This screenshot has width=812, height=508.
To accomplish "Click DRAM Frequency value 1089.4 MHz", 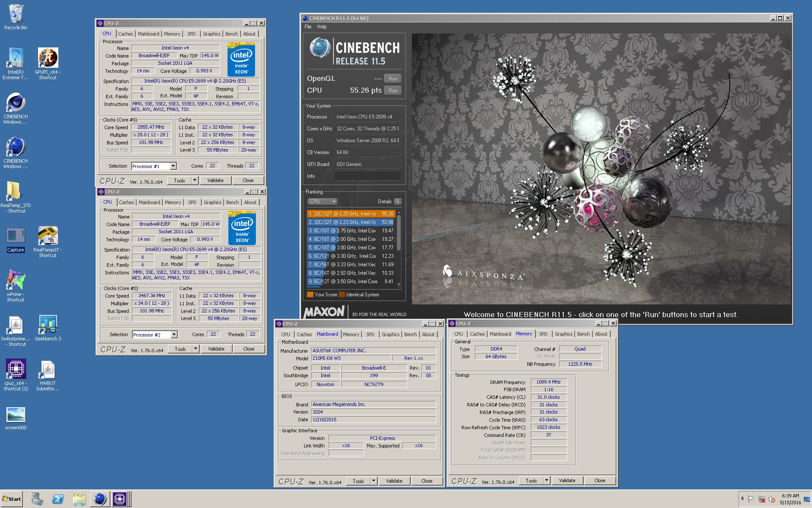I will point(549,382).
